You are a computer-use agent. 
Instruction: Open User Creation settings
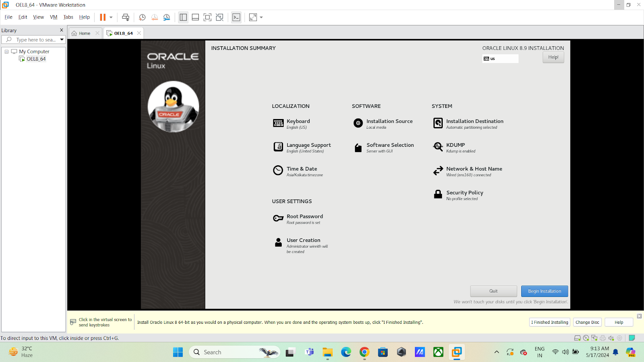[x=300, y=245]
